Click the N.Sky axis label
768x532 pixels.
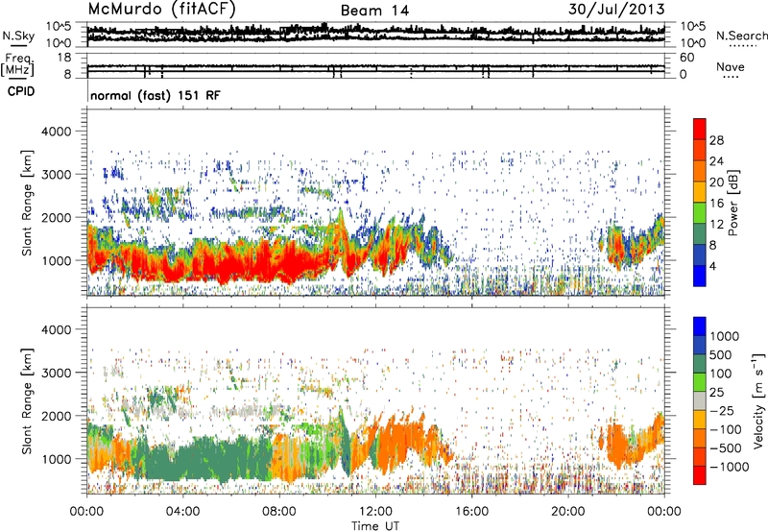pos(18,36)
